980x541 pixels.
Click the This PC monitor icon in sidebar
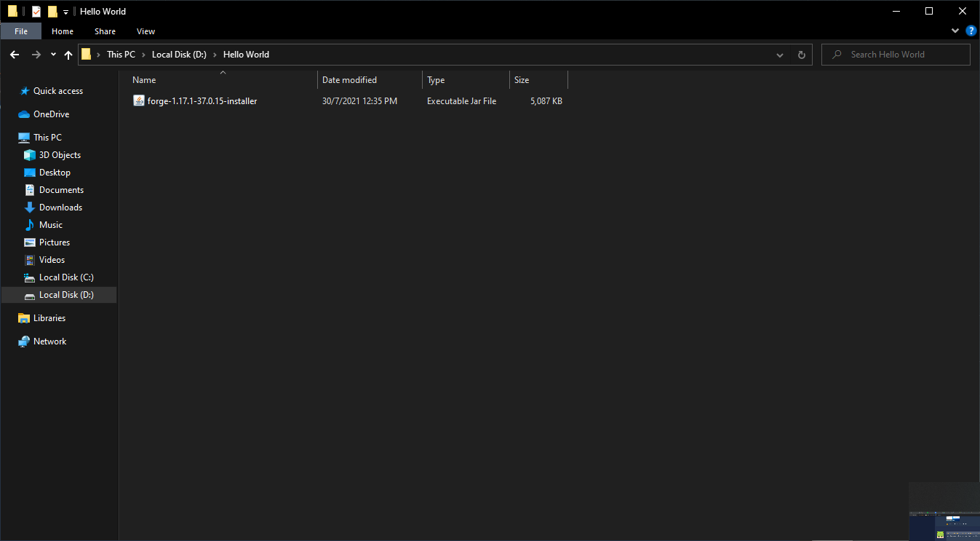point(24,138)
